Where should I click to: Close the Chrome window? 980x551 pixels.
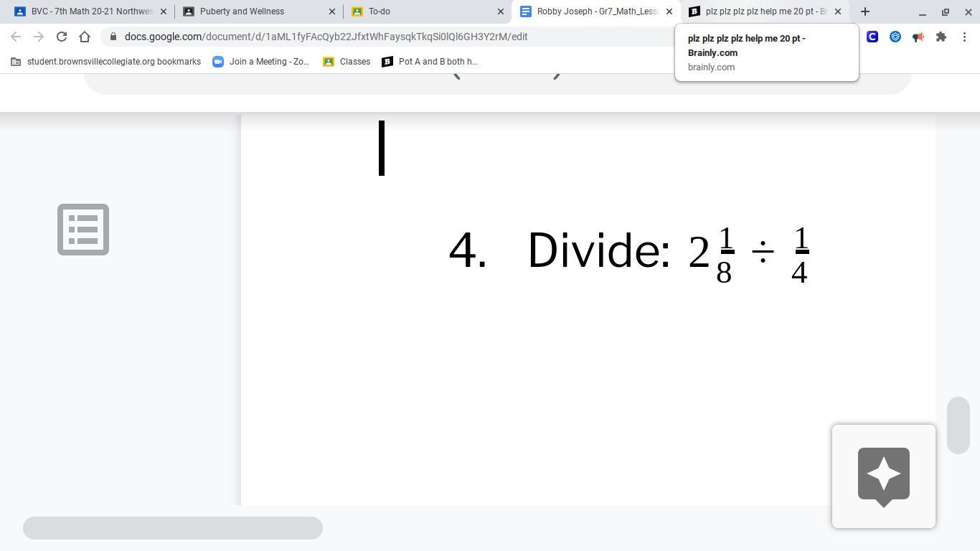click(x=968, y=11)
